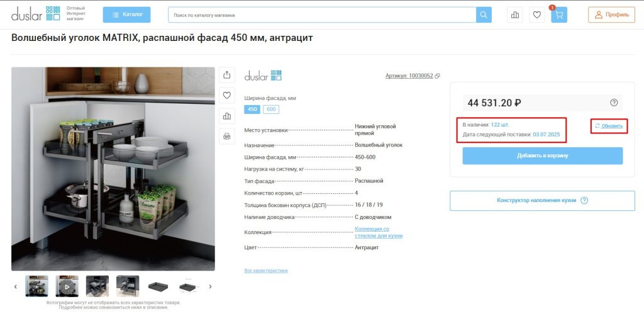Select the fifth basket thumbnail
Screen dimensions: 644x316
tap(158, 286)
